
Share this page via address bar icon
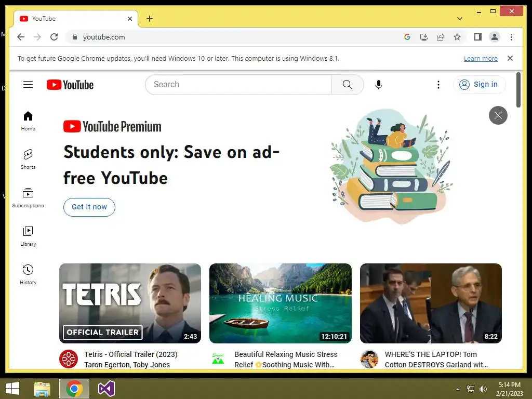click(441, 37)
